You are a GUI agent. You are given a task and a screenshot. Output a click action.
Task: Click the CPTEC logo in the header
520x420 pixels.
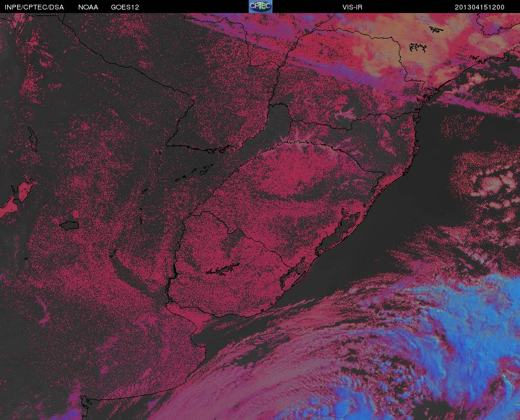[261, 7]
